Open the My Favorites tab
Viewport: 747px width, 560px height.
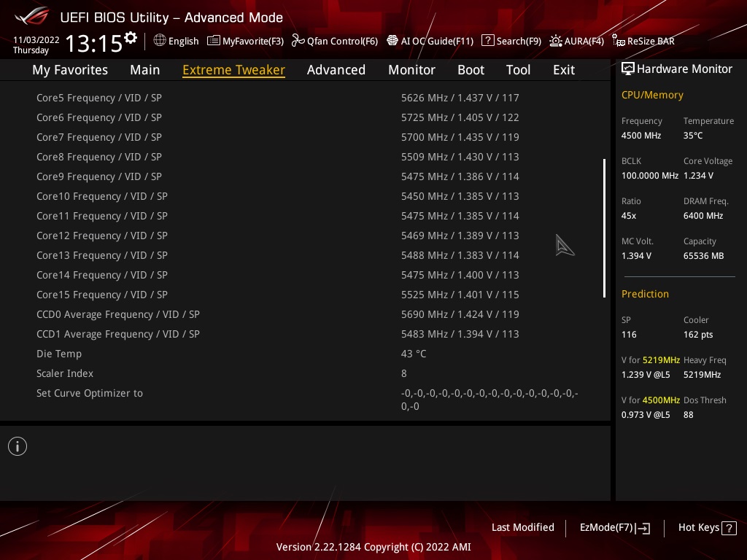point(70,70)
